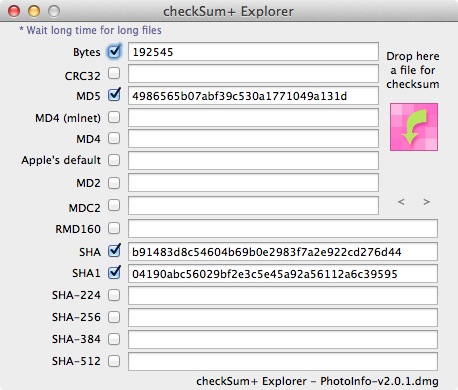Click the empty RMD160 field

283,228
